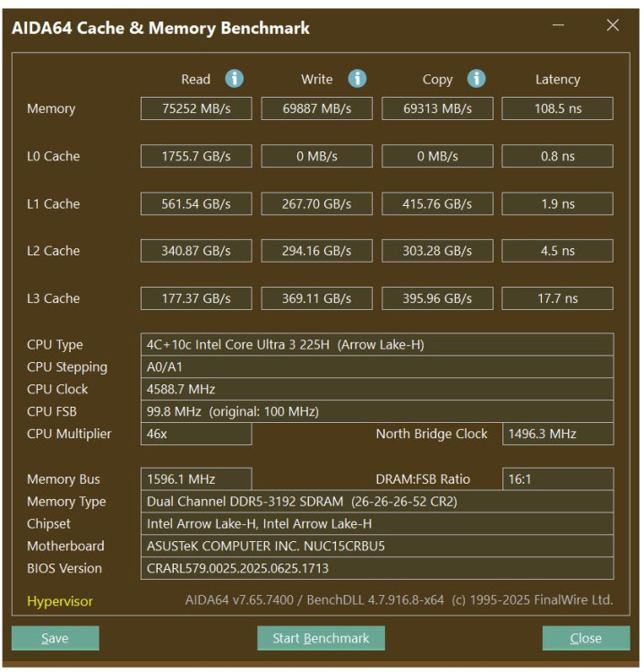Select the Memory Read value field
The height and width of the screenshot is (672, 644).
point(196,108)
